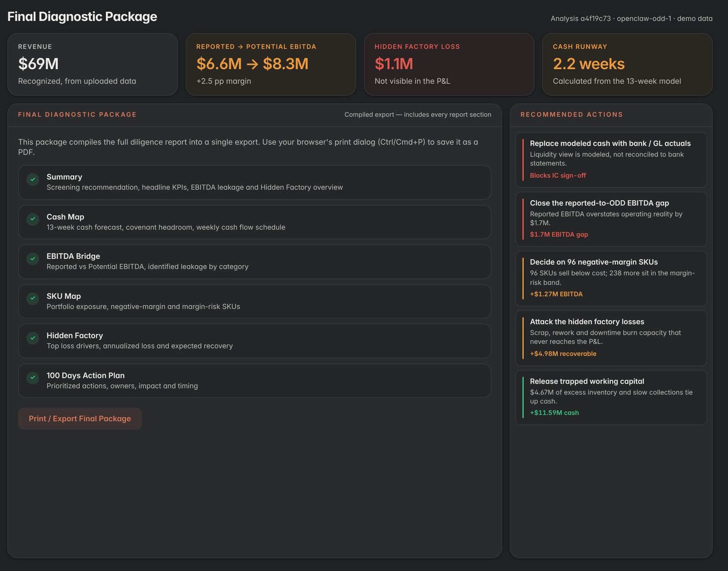Click the '$1.7M EBITDA gap' tag
This screenshot has width=728, height=571.
[x=559, y=235]
